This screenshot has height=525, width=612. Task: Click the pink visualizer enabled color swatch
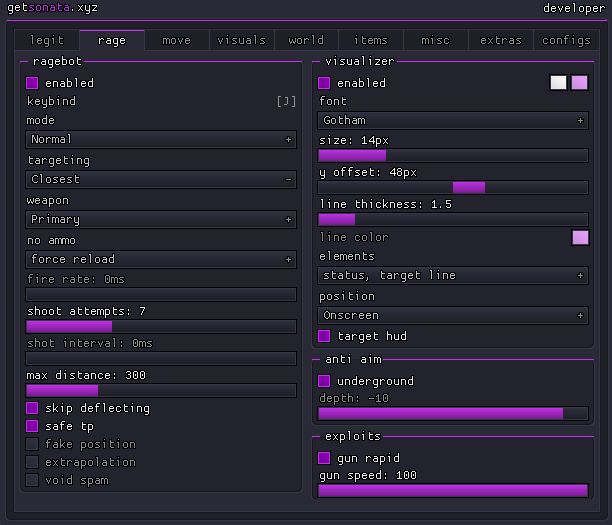[x=580, y=83]
